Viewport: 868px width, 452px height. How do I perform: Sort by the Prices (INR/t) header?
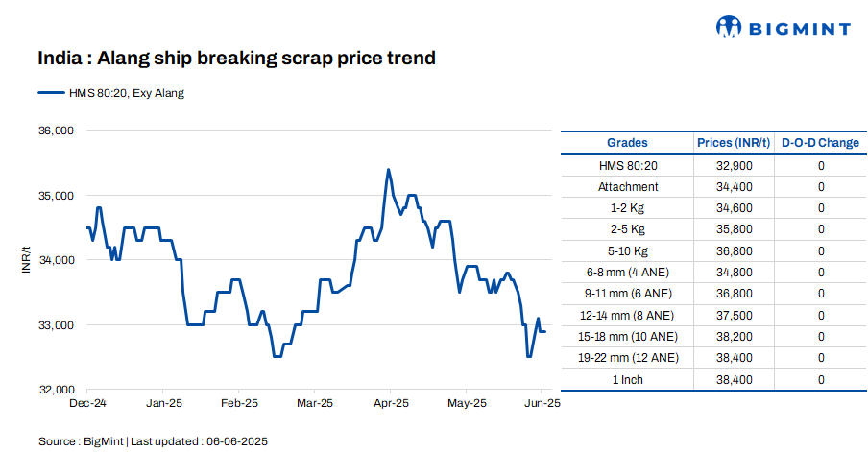(734, 143)
